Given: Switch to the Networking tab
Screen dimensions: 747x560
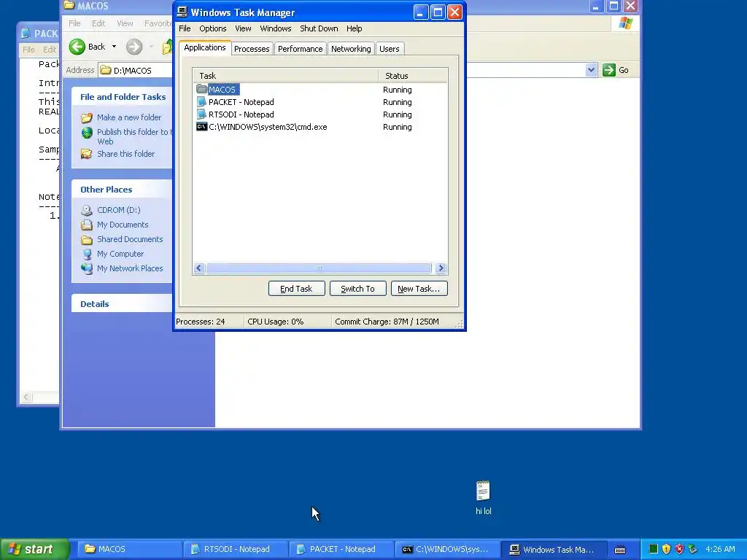Looking at the screenshot, I should pos(351,49).
